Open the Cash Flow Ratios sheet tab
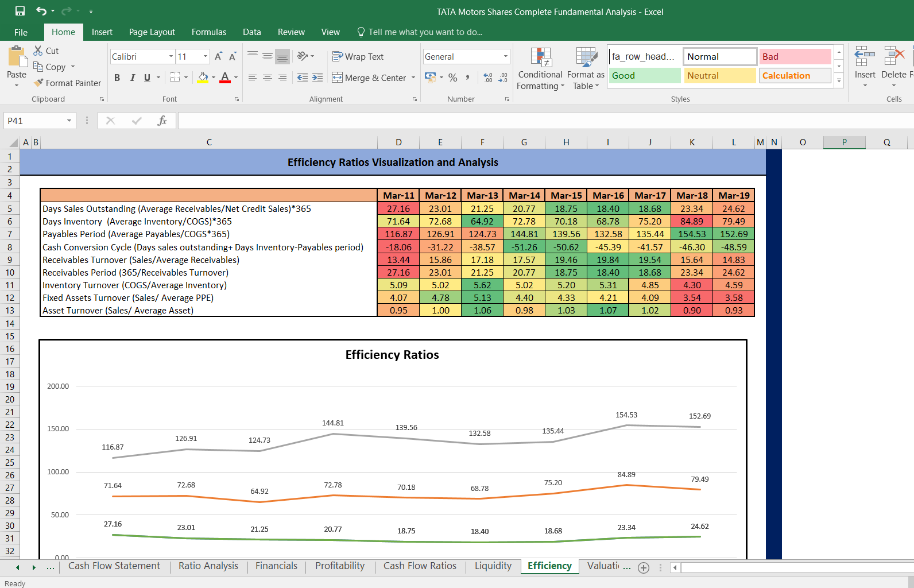914x588 pixels. click(x=420, y=566)
